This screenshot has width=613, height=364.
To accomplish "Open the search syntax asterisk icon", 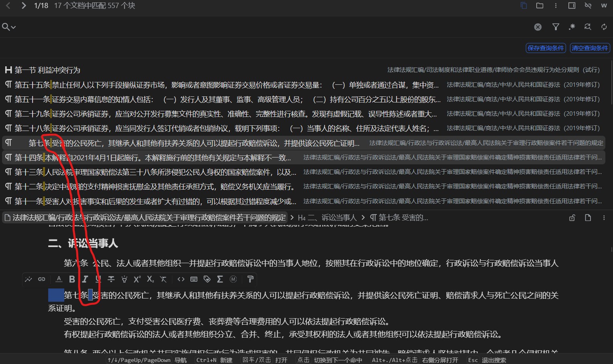I will (572, 27).
